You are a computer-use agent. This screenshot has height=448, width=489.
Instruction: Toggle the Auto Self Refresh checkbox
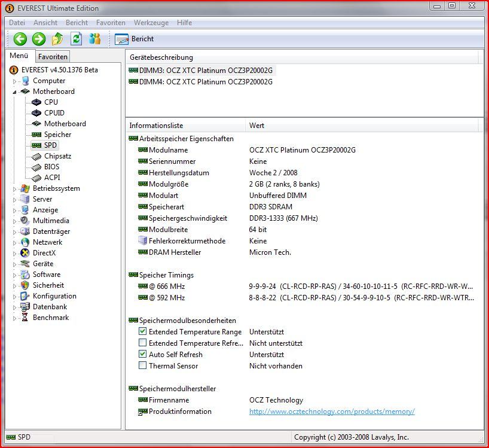(x=142, y=354)
